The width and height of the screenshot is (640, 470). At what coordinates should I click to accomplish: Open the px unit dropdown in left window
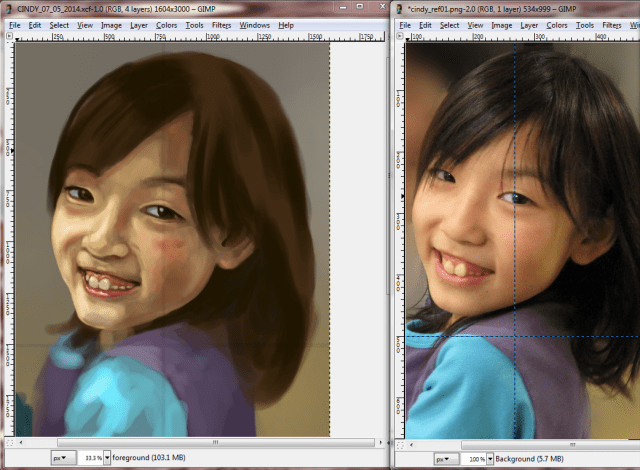(62, 457)
